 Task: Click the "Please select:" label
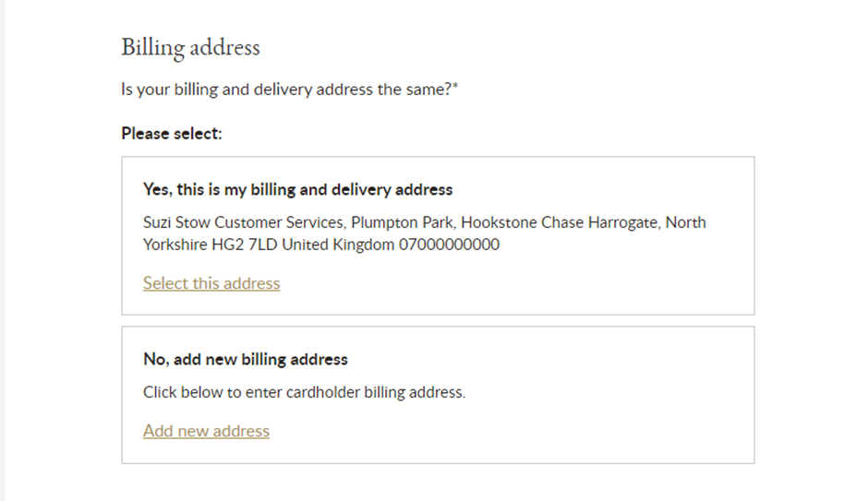click(172, 134)
